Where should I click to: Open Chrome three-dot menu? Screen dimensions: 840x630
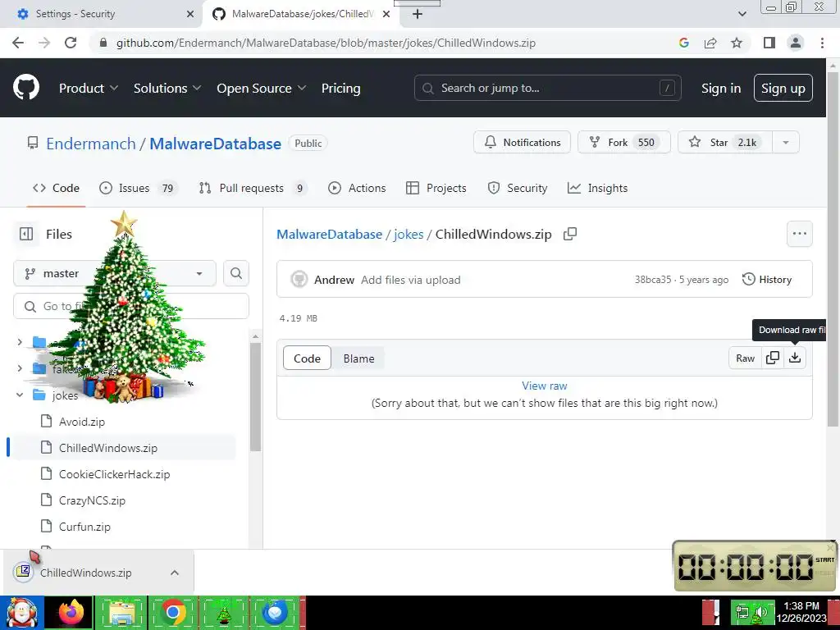click(x=822, y=43)
